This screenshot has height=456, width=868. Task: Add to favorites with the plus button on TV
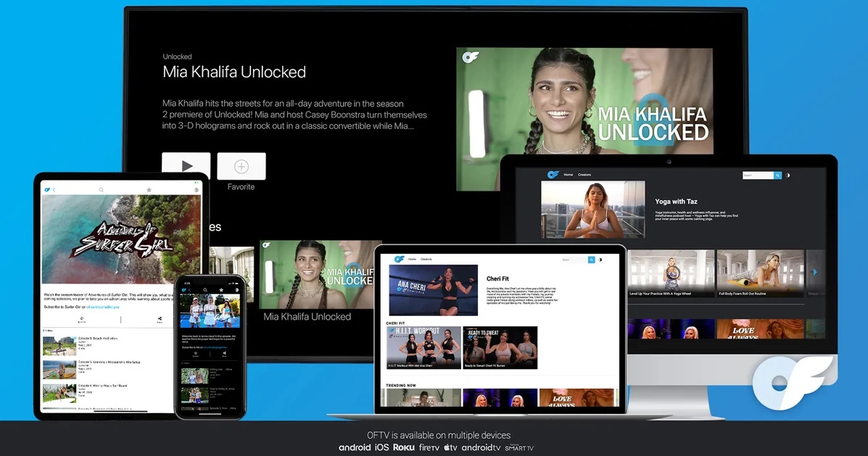coord(241,167)
